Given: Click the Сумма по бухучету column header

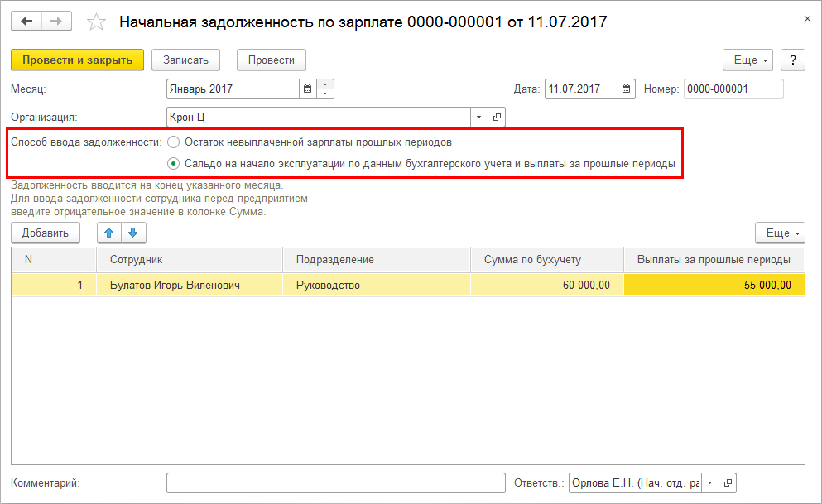Looking at the screenshot, I should (547, 259).
